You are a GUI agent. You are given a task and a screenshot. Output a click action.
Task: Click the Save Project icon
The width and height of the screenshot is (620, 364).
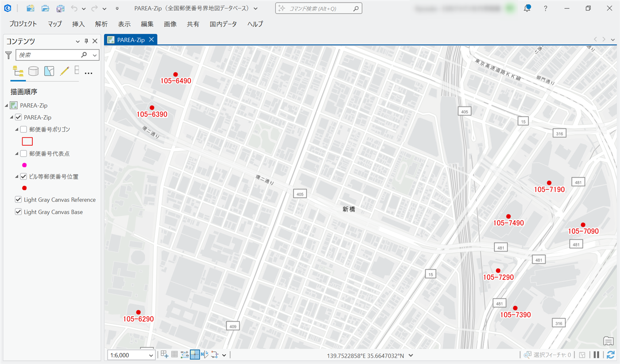pos(60,8)
